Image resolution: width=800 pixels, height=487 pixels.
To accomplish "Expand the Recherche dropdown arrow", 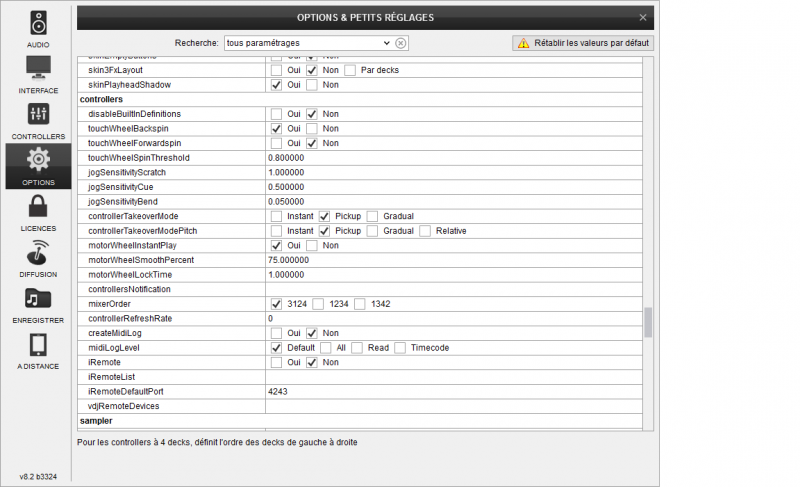I will [x=386, y=43].
